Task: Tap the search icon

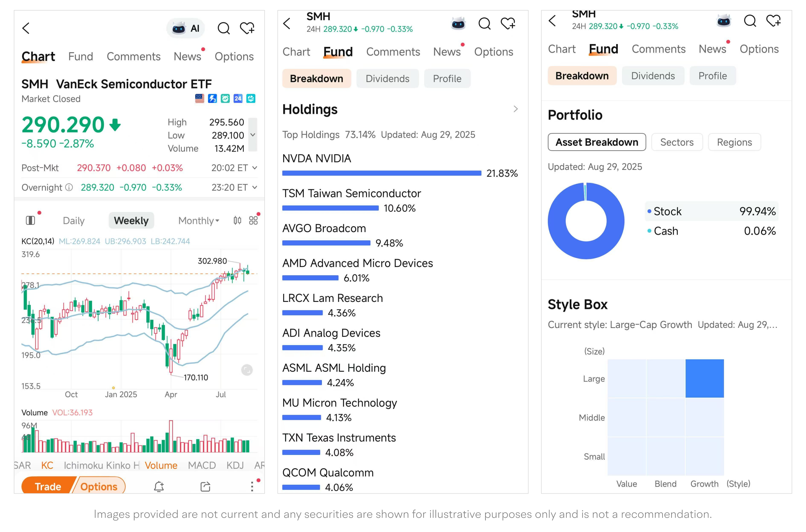Action: 224,28
